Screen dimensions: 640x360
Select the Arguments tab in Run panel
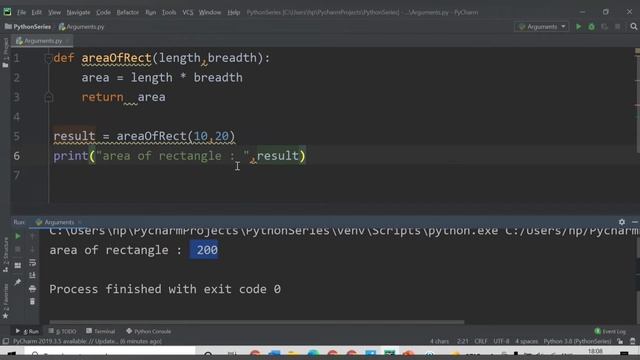[x=55, y=222]
